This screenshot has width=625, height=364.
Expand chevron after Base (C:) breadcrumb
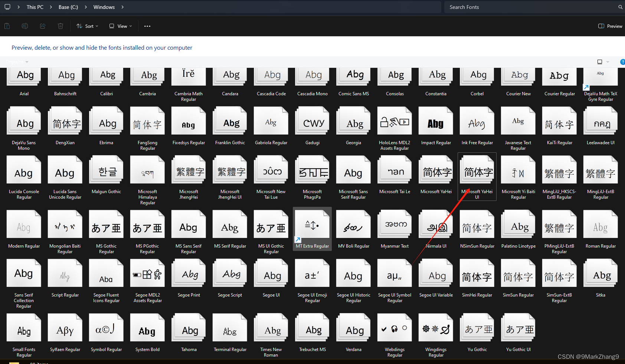[x=86, y=7]
